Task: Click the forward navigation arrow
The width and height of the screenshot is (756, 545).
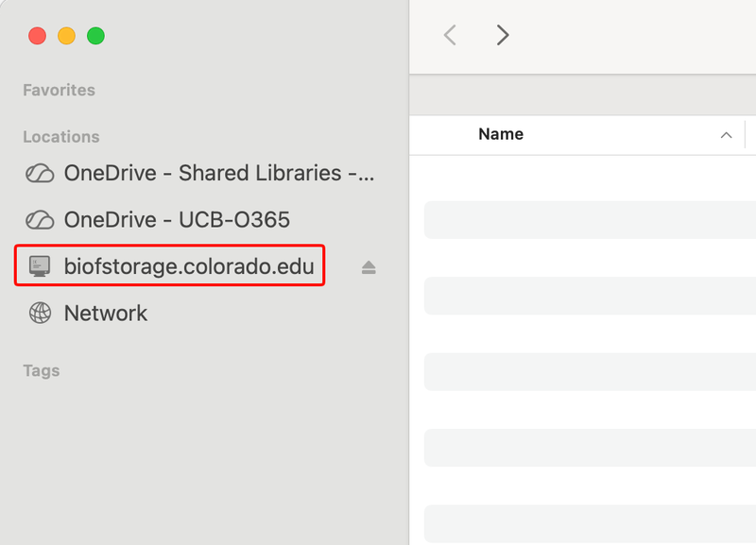Action: [503, 35]
